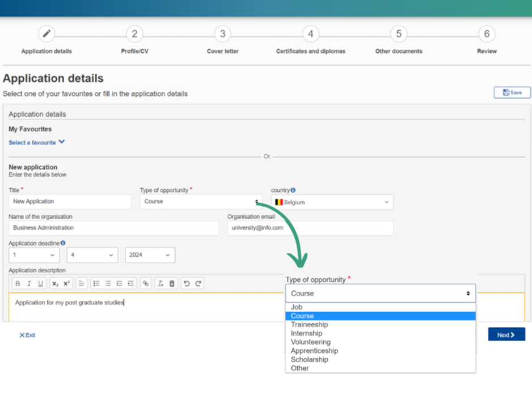The height and width of the screenshot is (399, 532).
Task: Open the deadline month dropdown
Action: point(92,255)
